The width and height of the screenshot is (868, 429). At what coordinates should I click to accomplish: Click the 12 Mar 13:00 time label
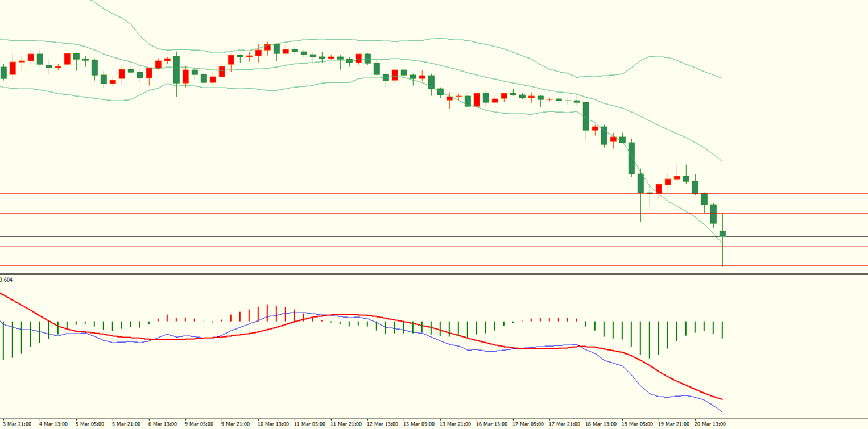point(382,424)
